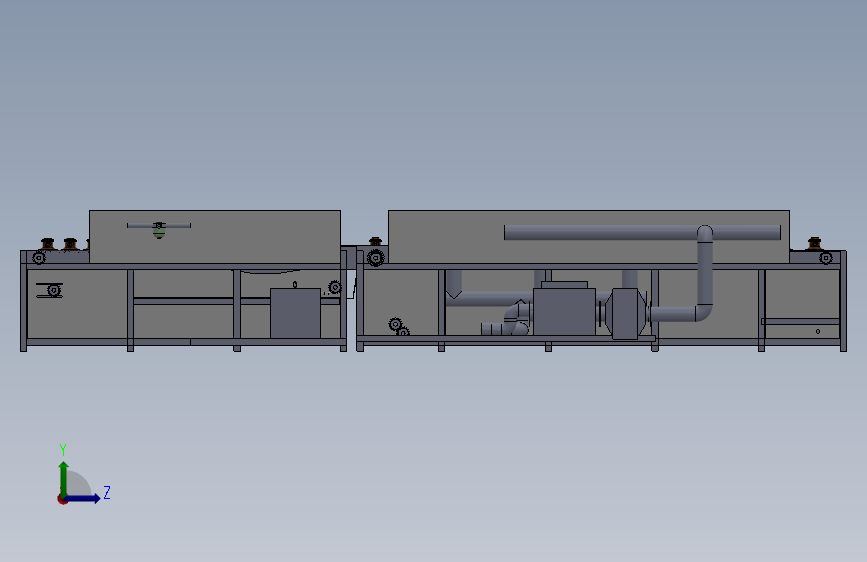Viewport: 867px width, 562px height.
Task: Select the leftmost brown roller
Action: (48, 244)
